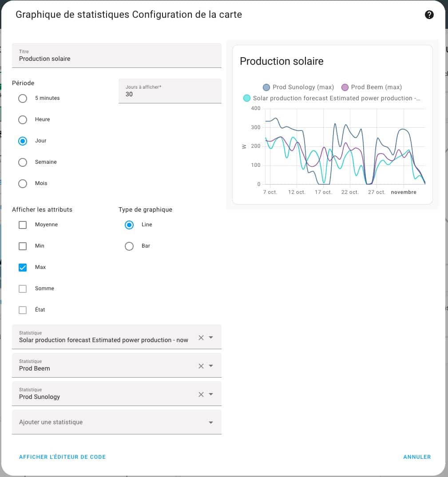
Task: Toggle Prod Beem (max) legend marker
Action: [x=345, y=87]
